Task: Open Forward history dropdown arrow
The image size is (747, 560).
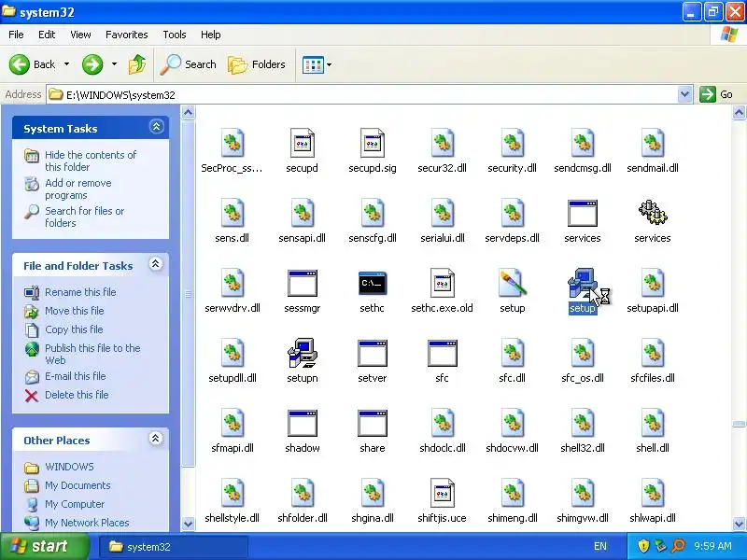Action: pos(114,64)
